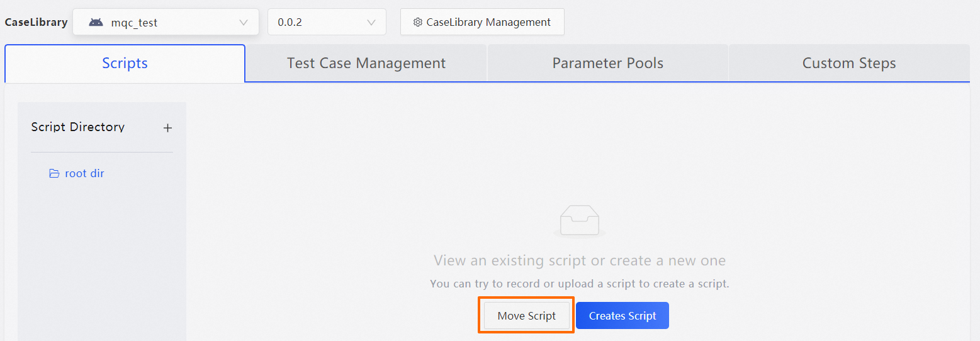
Task: Click the CaseLibrary label text
Action: click(x=36, y=22)
